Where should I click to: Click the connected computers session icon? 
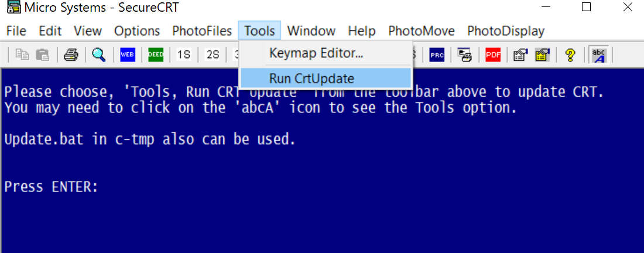[x=465, y=54]
